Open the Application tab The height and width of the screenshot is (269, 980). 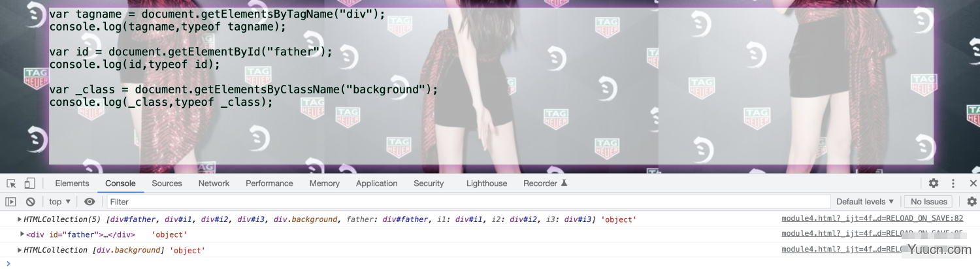[x=376, y=183]
